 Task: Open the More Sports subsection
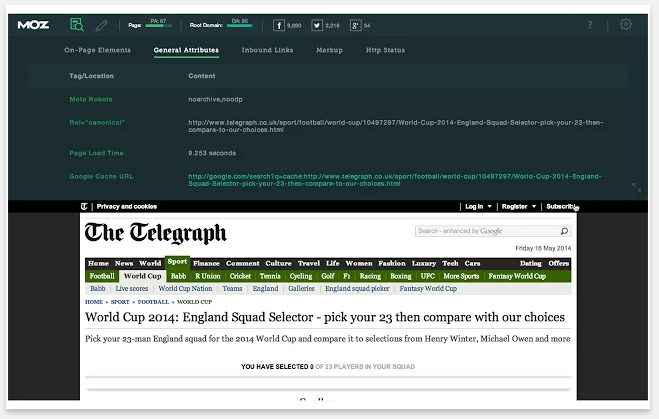pos(461,276)
